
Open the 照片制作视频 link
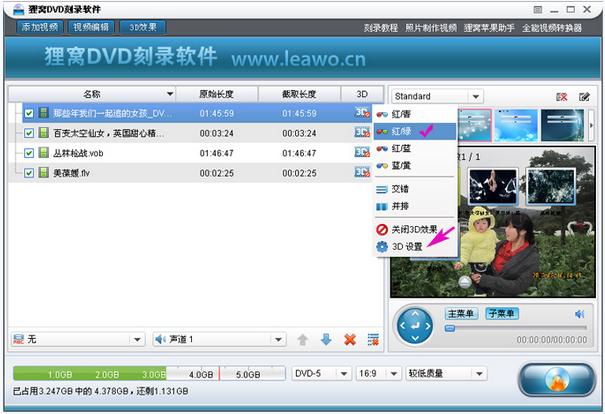click(x=431, y=28)
